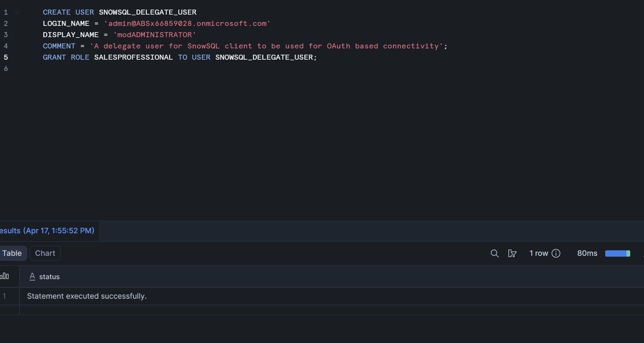Open the Results (Apr 17, 1:55:52 PM) tab

47,231
